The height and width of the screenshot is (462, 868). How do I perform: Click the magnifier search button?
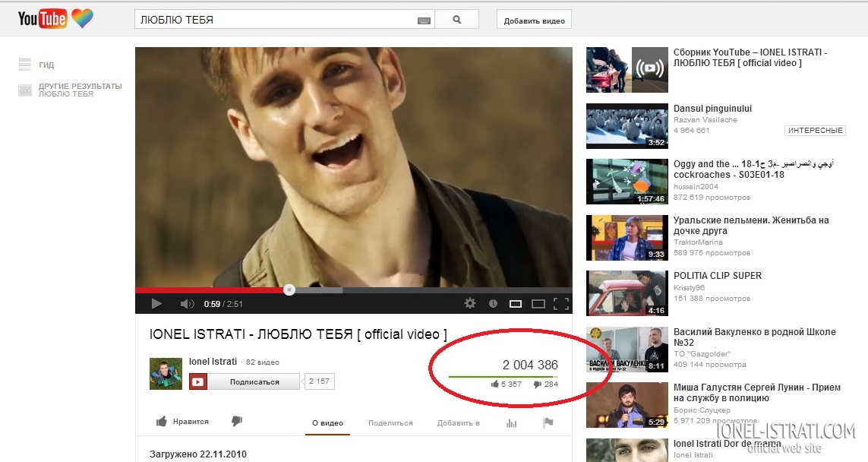coord(457,20)
